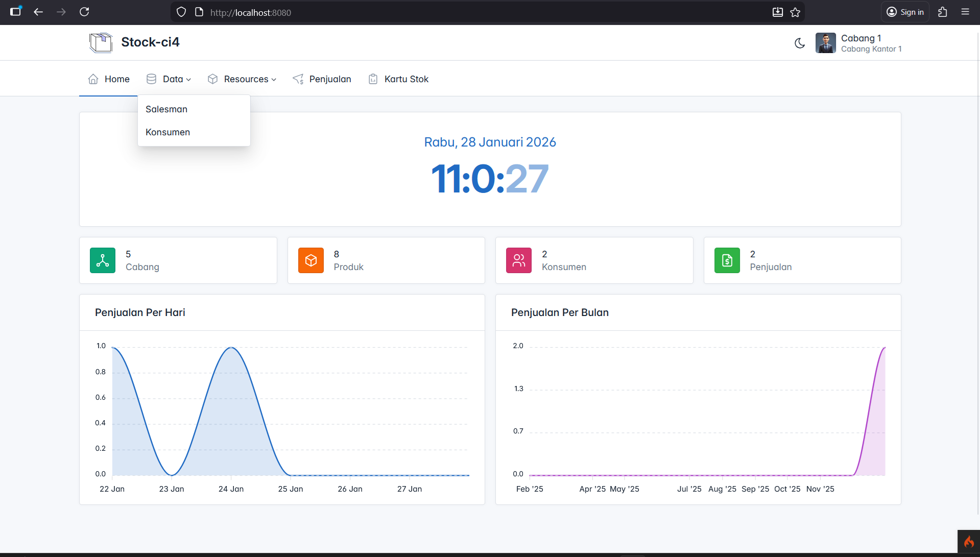Collapse the Data dropdown chevron
980x557 pixels.
coord(188,80)
